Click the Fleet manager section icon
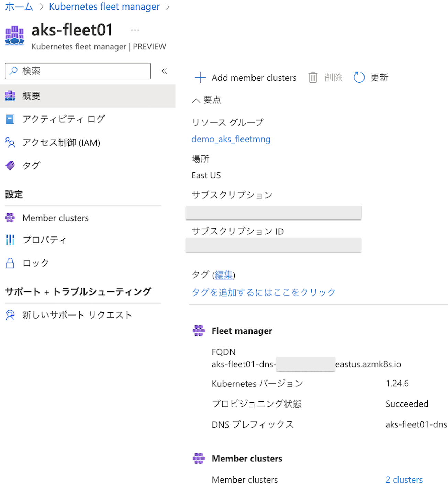This screenshot has width=448, height=486. coord(199,330)
